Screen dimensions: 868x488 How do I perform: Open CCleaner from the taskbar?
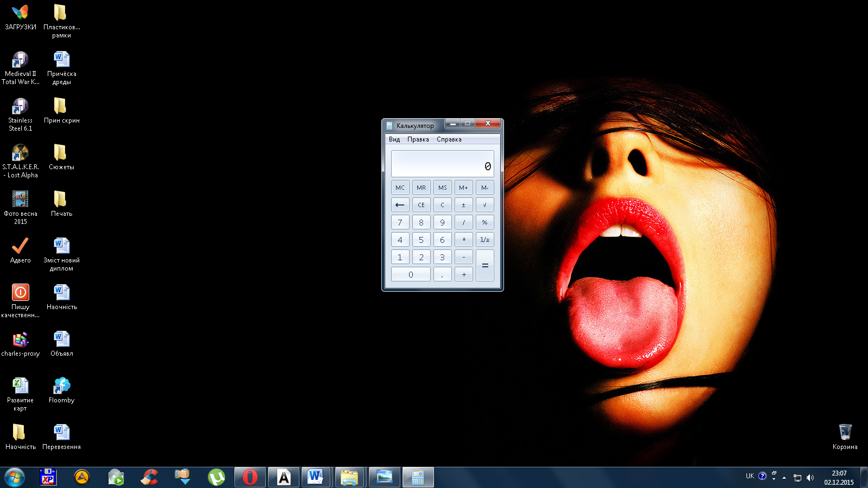click(x=149, y=477)
